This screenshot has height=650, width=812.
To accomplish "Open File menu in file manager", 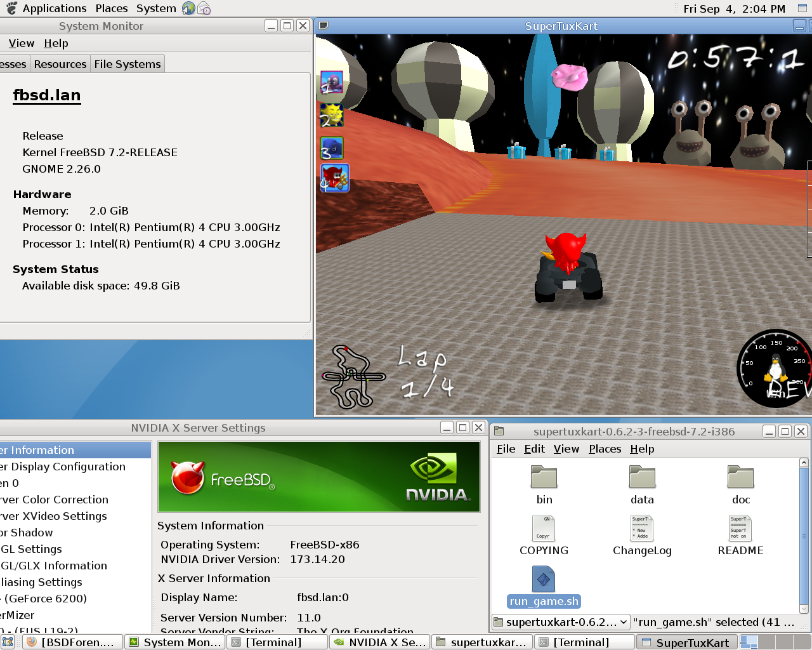I will 506,449.
